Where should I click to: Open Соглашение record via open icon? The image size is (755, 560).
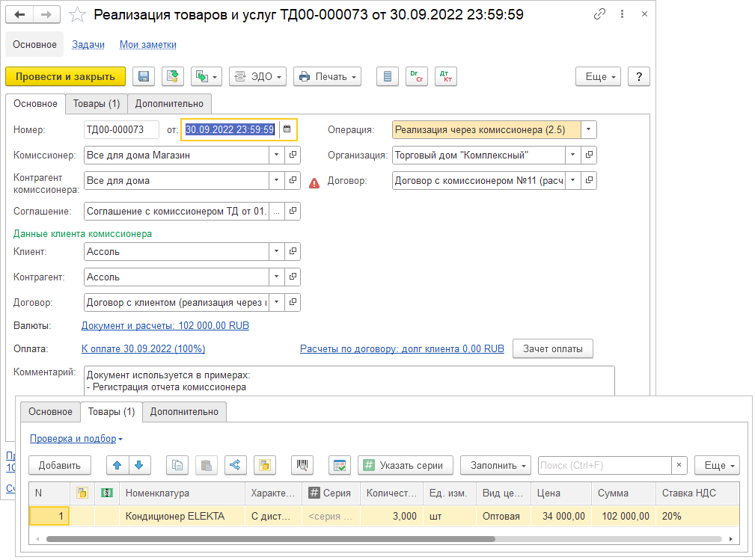click(x=293, y=211)
